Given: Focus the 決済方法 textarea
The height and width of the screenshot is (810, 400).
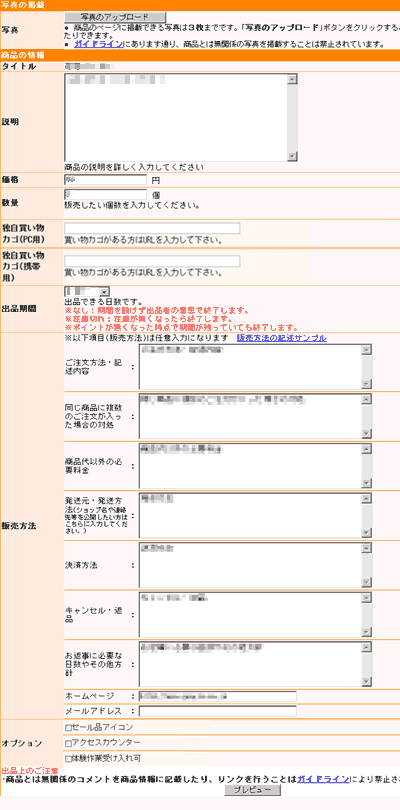Looking at the screenshot, I should click(x=255, y=565).
